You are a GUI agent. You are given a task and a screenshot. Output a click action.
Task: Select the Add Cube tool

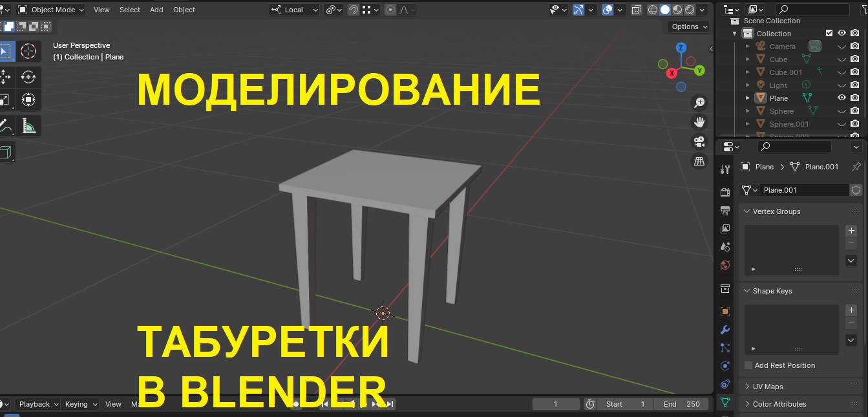pos(5,152)
